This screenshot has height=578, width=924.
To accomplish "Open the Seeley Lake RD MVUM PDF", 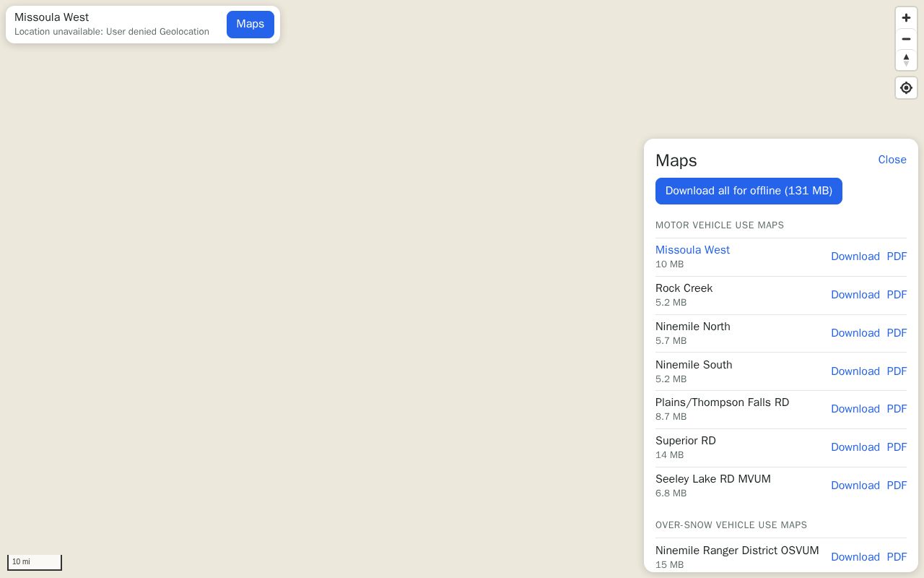I will [897, 486].
